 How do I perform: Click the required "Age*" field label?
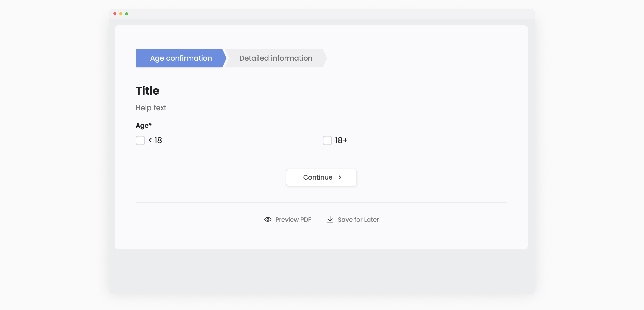pos(143,125)
